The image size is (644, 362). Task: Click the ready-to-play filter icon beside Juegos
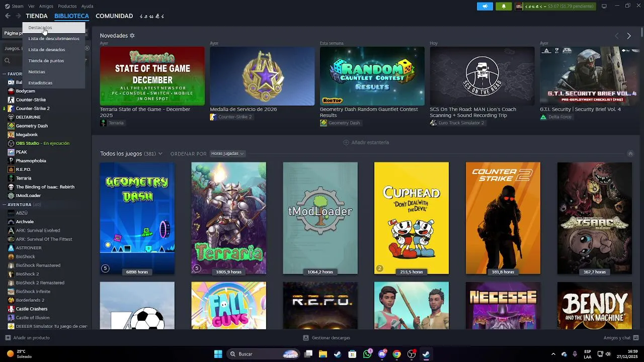pyautogui.click(x=87, y=48)
